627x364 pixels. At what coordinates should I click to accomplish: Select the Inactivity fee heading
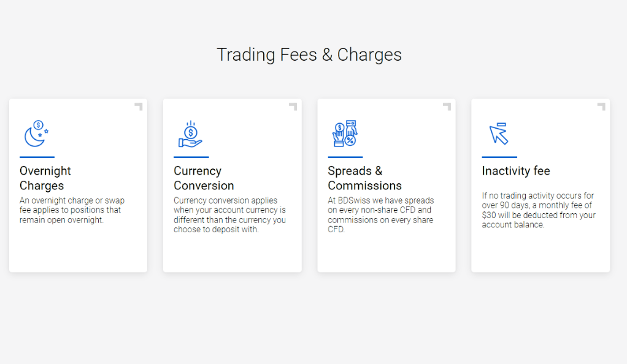[x=516, y=171]
